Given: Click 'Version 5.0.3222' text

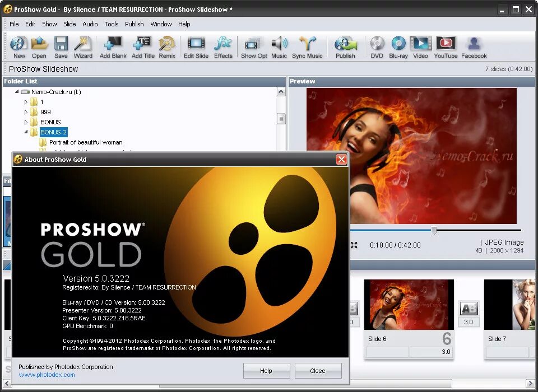Looking at the screenshot, I should 96,278.
